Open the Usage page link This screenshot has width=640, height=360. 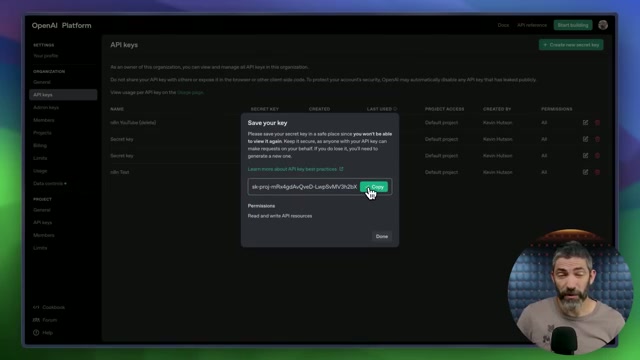point(190,92)
